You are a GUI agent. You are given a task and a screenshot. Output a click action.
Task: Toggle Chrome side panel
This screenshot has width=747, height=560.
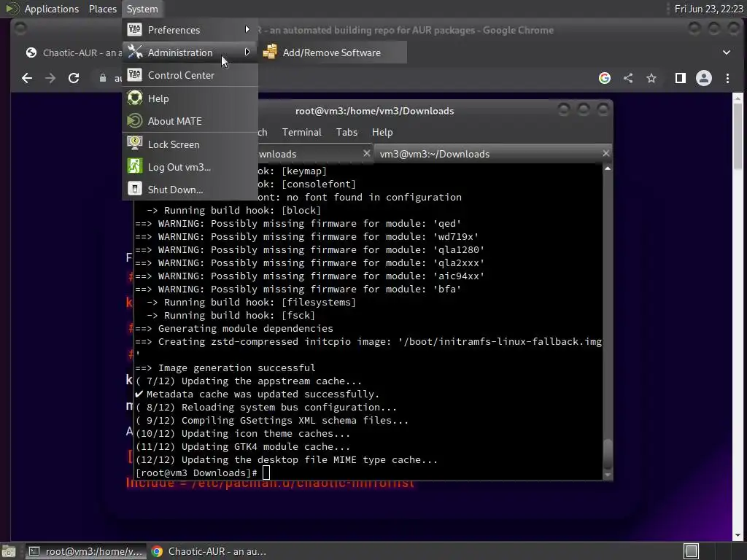681,78
